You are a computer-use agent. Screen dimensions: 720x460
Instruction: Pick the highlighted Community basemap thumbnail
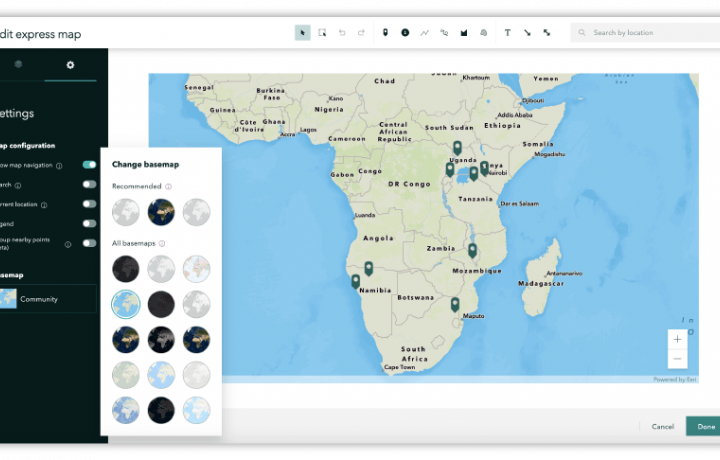pyautogui.click(x=125, y=304)
